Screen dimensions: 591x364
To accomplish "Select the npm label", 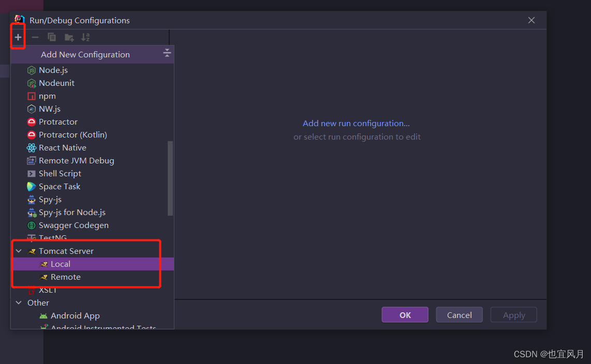I will click(x=47, y=96).
